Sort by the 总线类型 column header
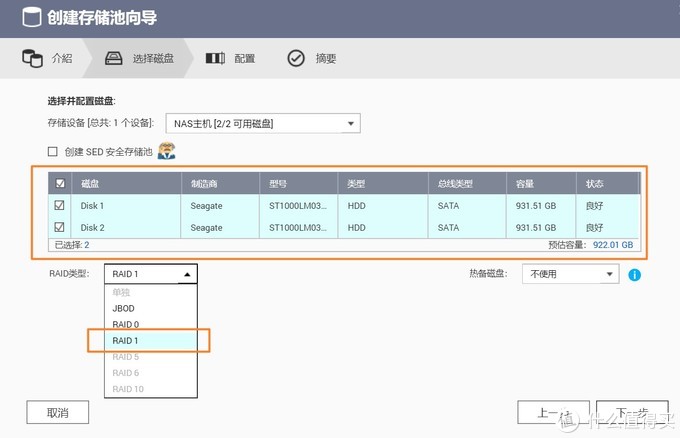The image size is (680, 438). click(x=468, y=183)
